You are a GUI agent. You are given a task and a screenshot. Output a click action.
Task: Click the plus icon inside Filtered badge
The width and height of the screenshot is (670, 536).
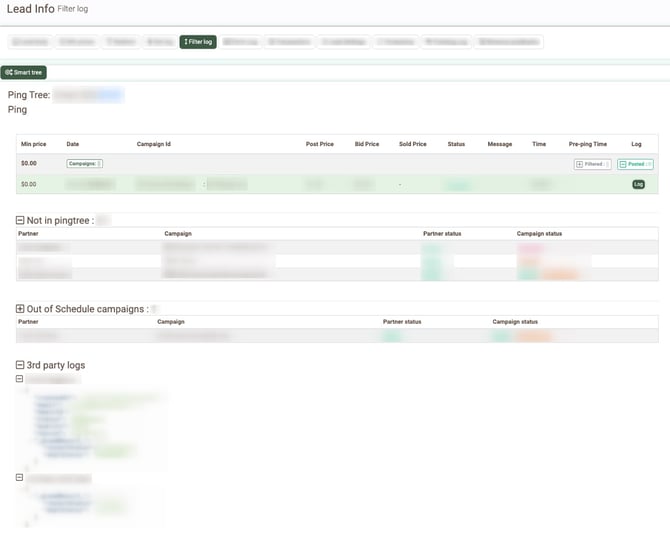[580, 164]
